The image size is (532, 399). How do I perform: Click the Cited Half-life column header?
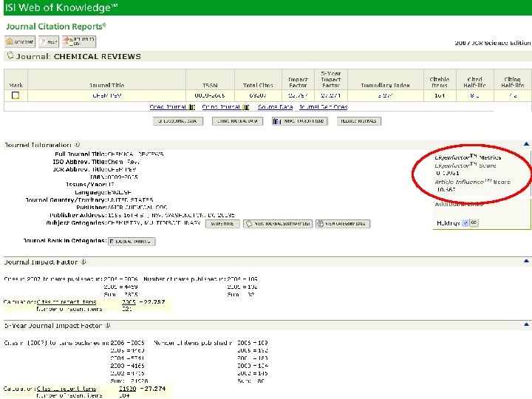coord(474,82)
